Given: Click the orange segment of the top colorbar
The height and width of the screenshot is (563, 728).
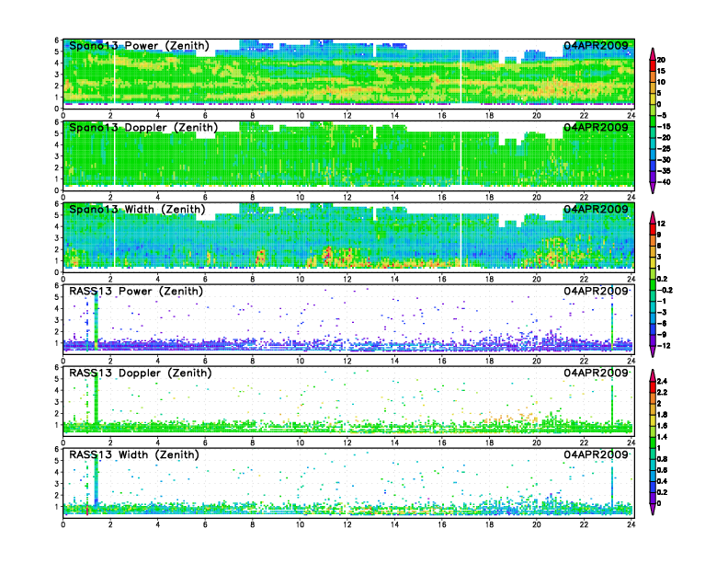Looking at the screenshot, I should (x=653, y=76).
